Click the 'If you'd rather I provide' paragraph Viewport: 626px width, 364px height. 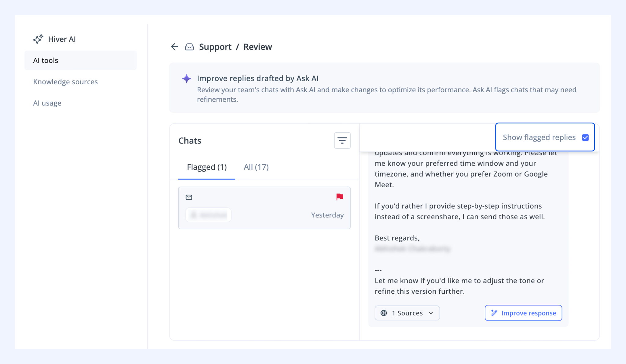pos(460,211)
